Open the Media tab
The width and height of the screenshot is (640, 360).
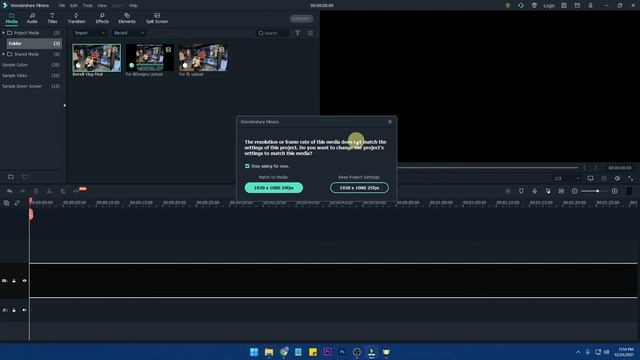click(11, 18)
